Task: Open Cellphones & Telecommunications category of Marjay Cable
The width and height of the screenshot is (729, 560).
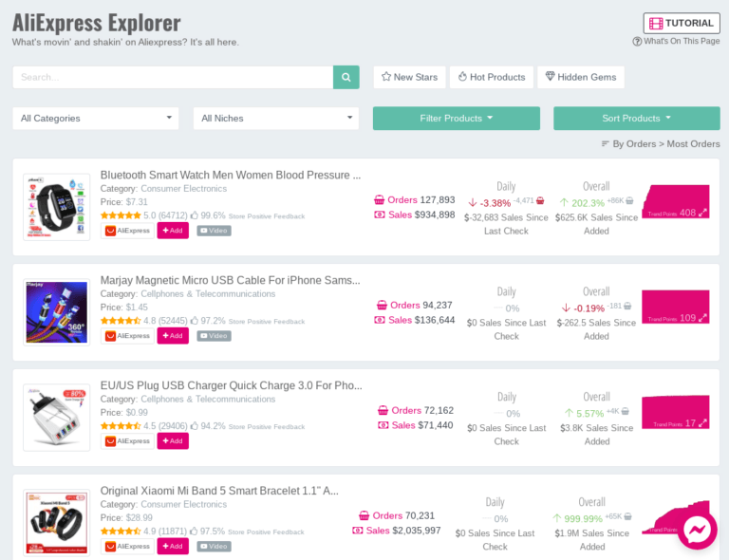Action: click(x=208, y=294)
